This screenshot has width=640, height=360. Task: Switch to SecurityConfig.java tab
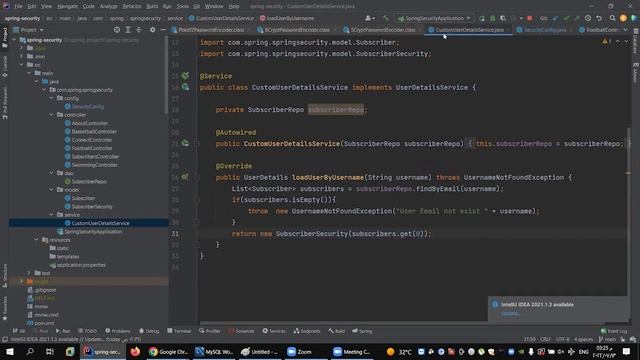[544, 30]
